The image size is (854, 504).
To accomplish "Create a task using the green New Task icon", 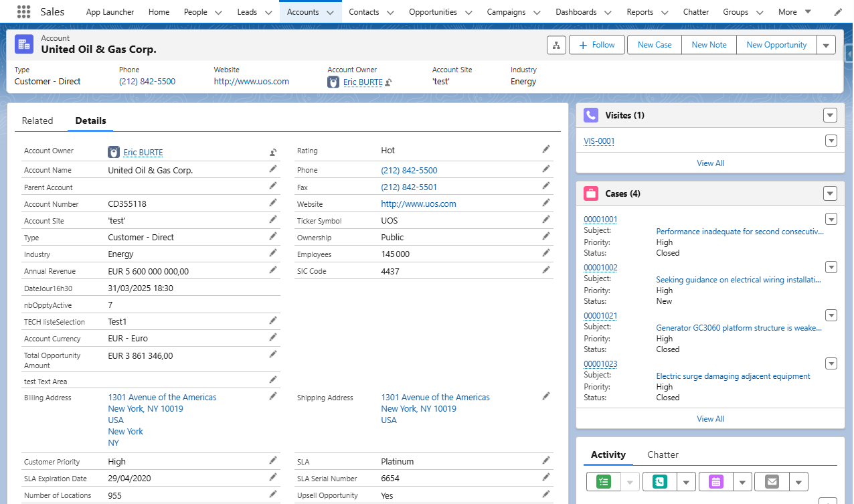I will pos(603,481).
